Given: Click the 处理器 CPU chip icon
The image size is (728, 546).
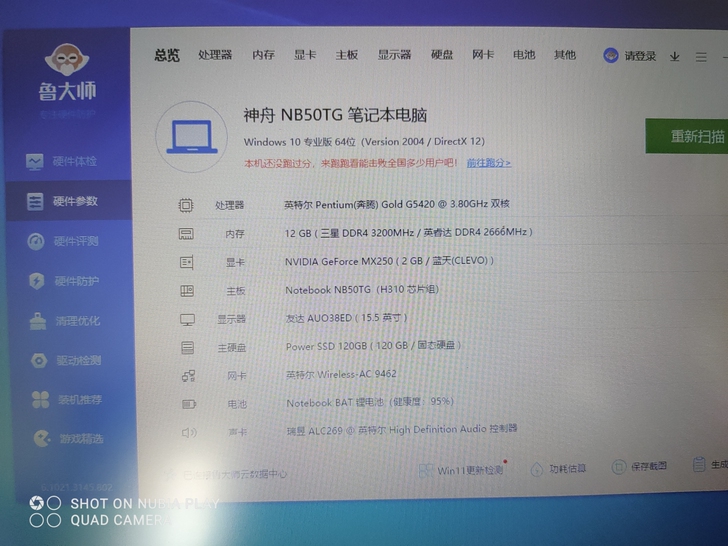Looking at the screenshot, I should tap(186, 205).
